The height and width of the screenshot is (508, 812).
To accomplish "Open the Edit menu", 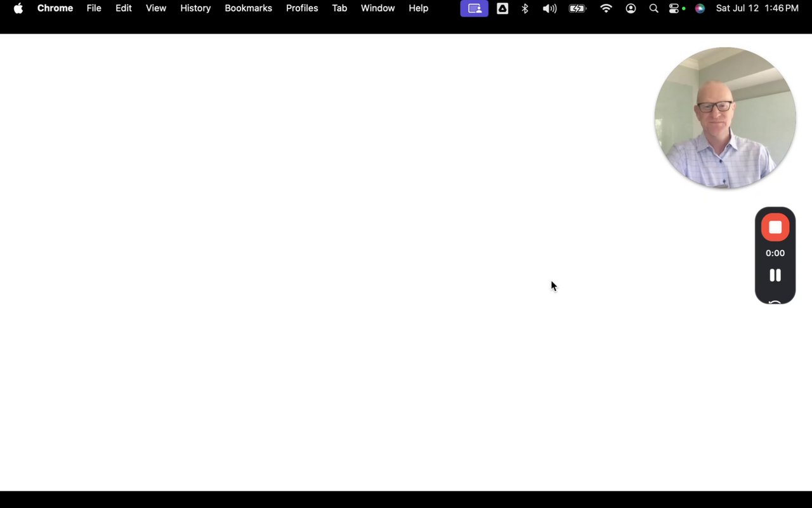I will (x=124, y=8).
